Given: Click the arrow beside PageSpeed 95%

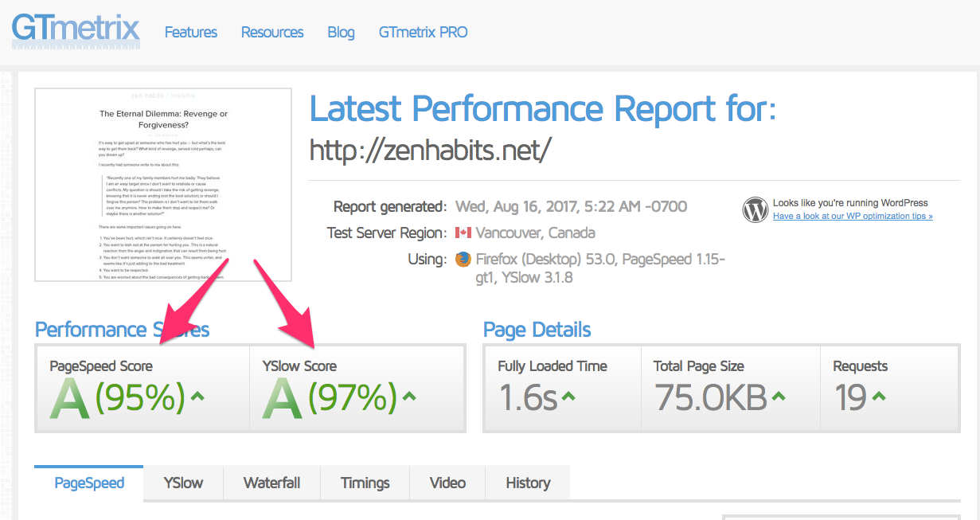Looking at the screenshot, I should [x=197, y=395].
